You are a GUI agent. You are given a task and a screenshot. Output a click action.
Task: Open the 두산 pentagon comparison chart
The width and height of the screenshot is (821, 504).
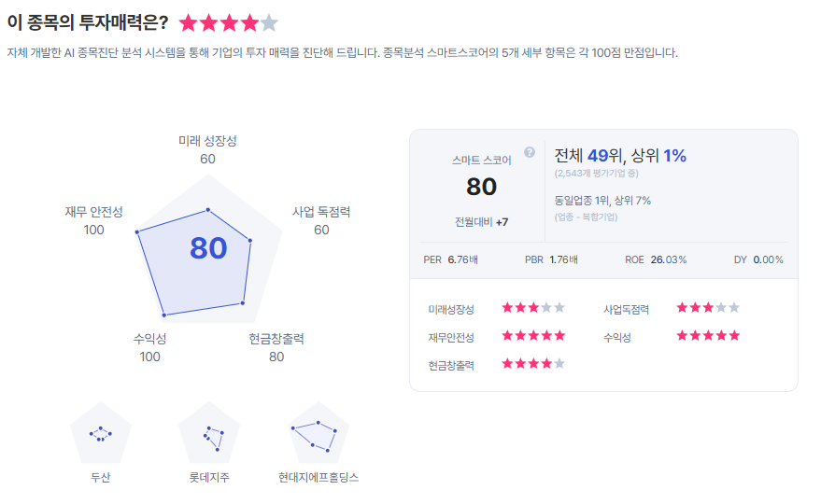tap(101, 433)
